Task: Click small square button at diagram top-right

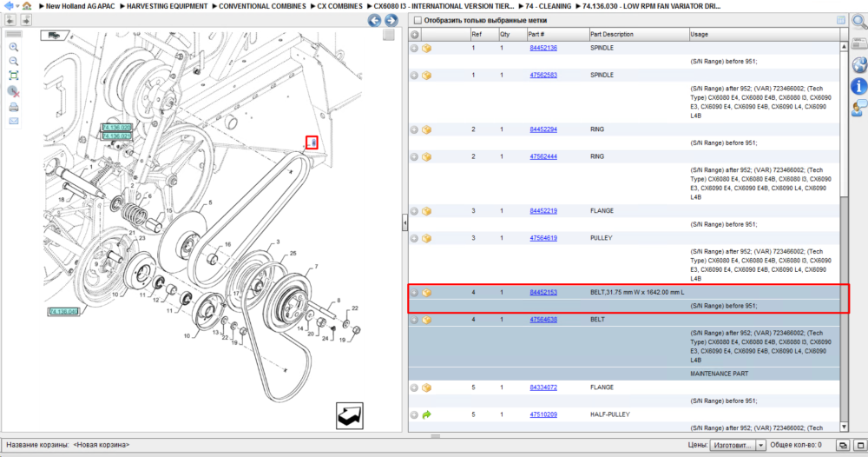Action: pos(389,35)
